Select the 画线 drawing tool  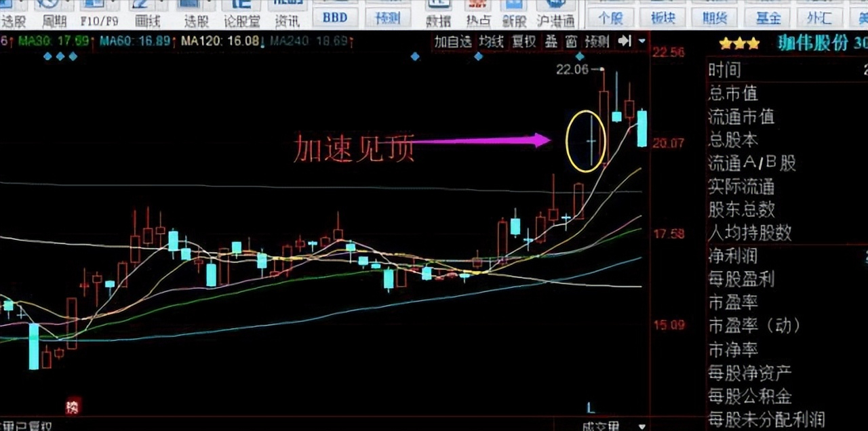coord(147,14)
